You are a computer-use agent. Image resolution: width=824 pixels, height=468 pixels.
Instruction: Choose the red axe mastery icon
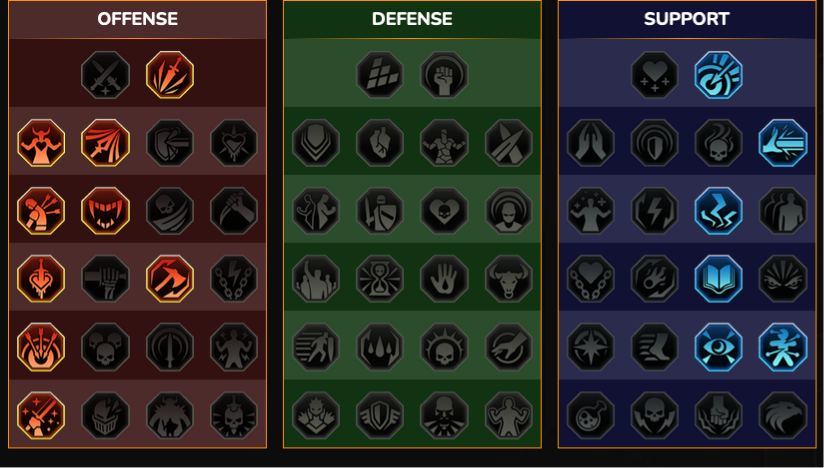click(x=170, y=279)
